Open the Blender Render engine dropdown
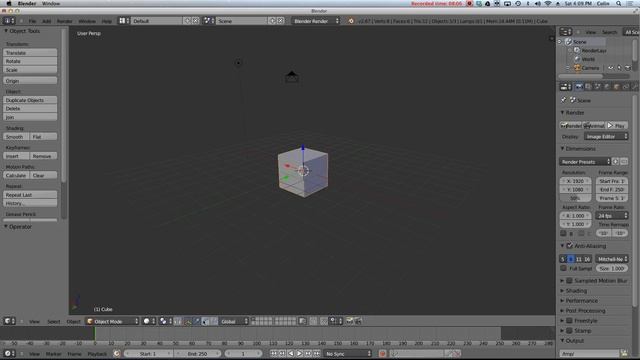This screenshot has width=640, height=360. (316, 21)
